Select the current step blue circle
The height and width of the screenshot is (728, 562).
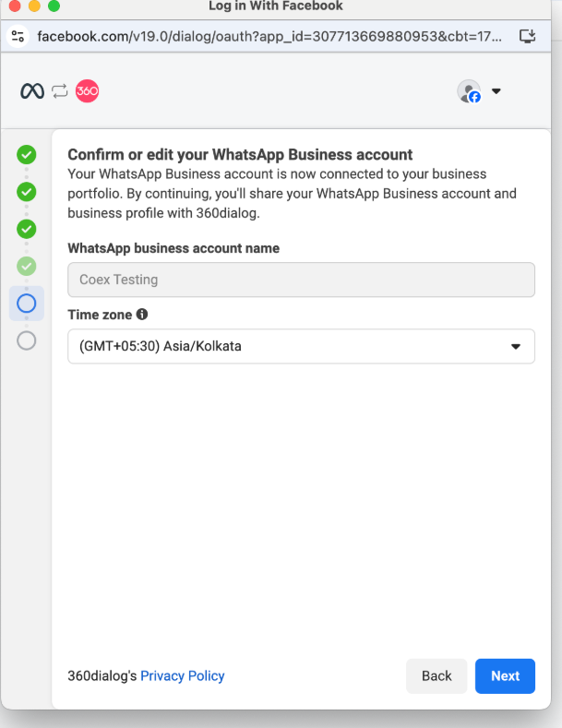tap(27, 304)
